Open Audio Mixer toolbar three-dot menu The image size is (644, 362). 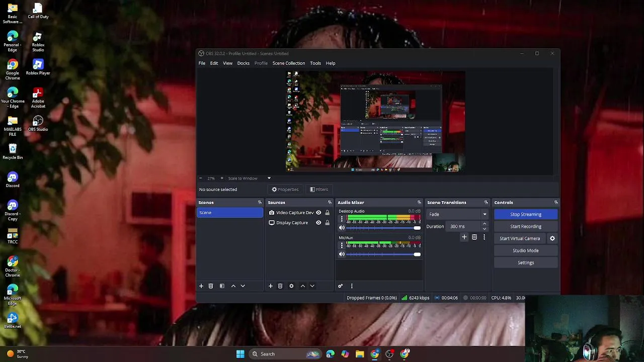point(352,286)
